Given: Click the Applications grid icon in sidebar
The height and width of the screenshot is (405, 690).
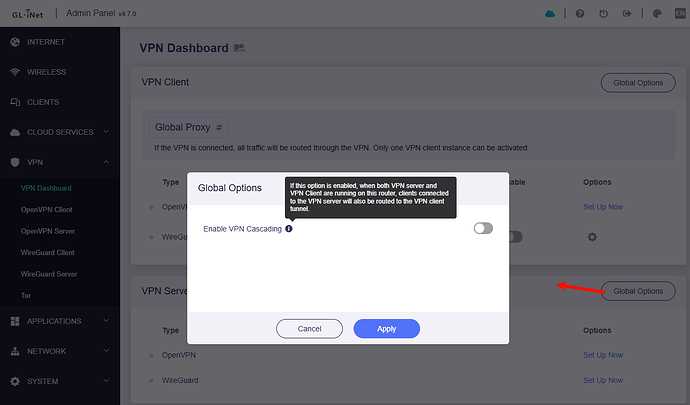Looking at the screenshot, I should (15, 321).
